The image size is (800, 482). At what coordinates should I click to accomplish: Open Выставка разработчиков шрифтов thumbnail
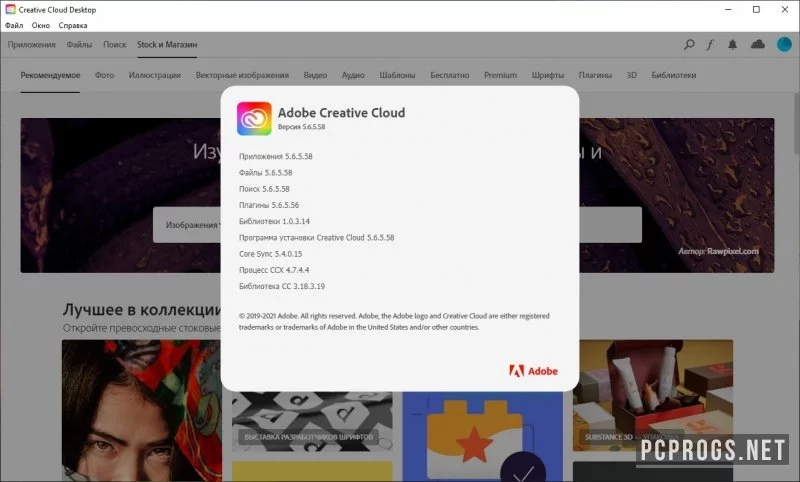click(312, 422)
